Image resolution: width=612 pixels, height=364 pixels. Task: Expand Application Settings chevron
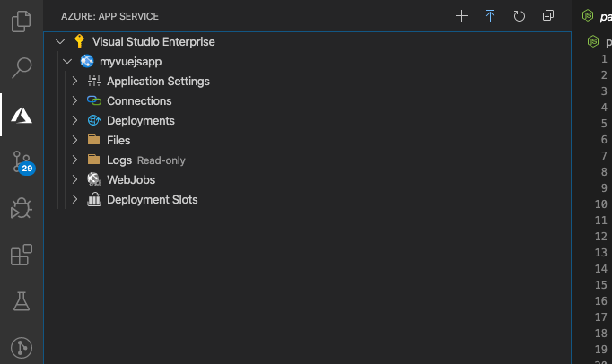pyautogui.click(x=74, y=81)
